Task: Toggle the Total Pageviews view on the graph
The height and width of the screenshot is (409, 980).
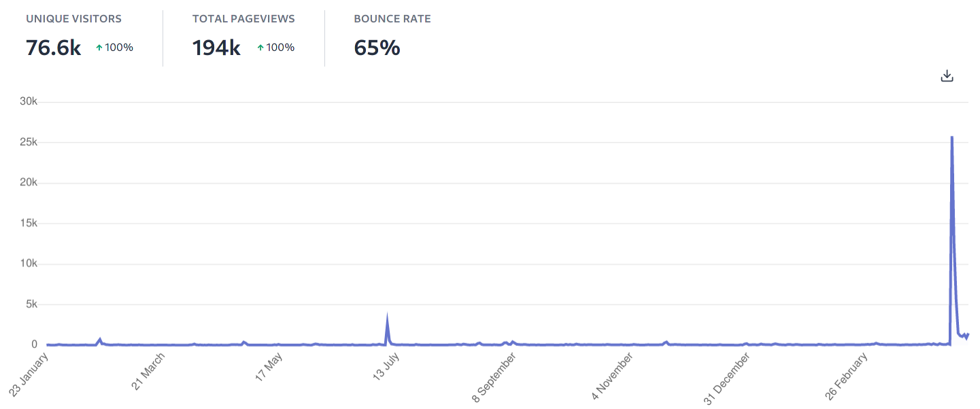Action: tap(243, 33)
